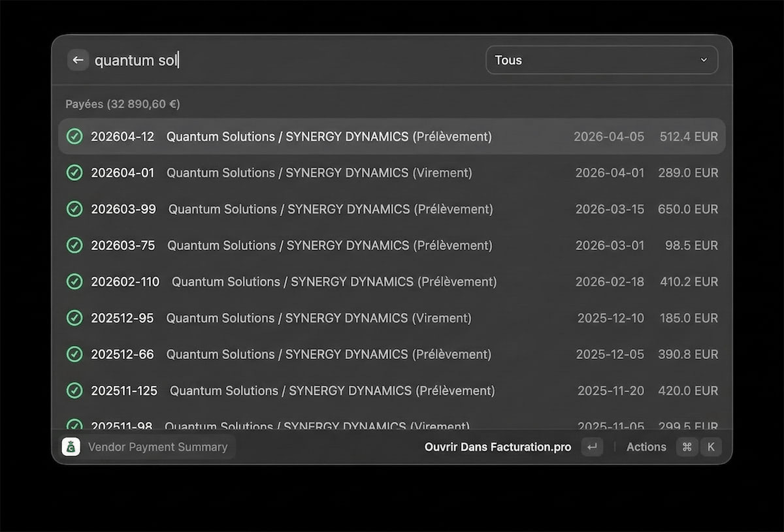Click the vendor name in row 202603-75
This screenshot has width=784, height=532.
[x=330, y=245]
